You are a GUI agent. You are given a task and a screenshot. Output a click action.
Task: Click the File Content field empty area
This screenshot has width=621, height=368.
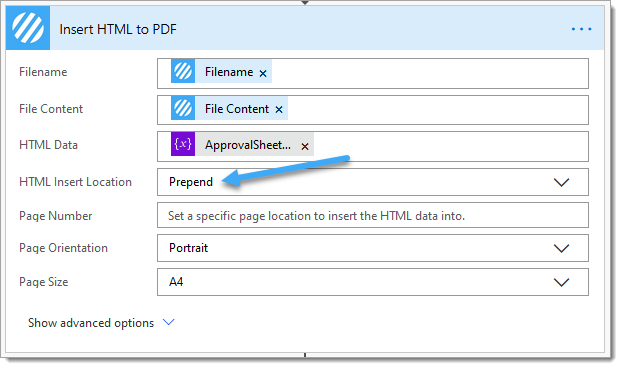coord(438,110)
